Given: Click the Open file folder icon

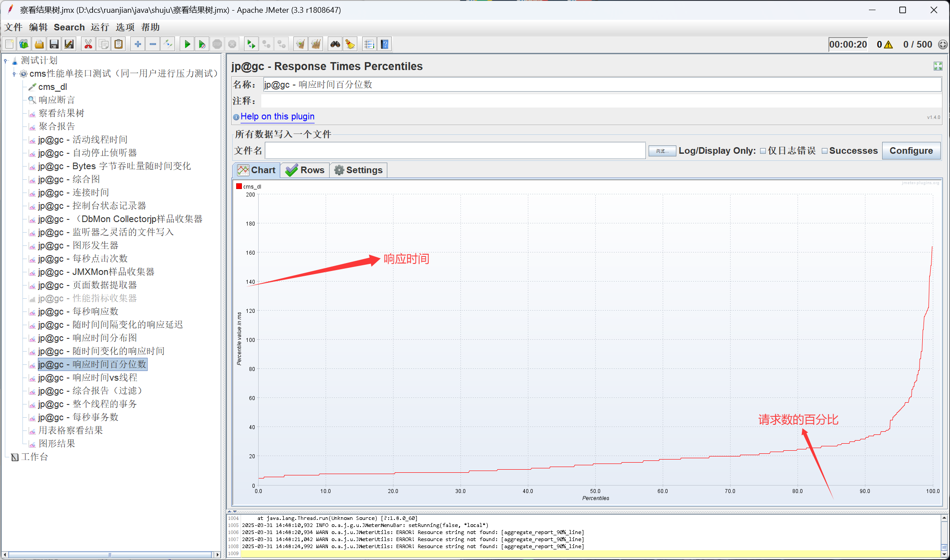Looking at the screenshot, I should click(39, 44).
